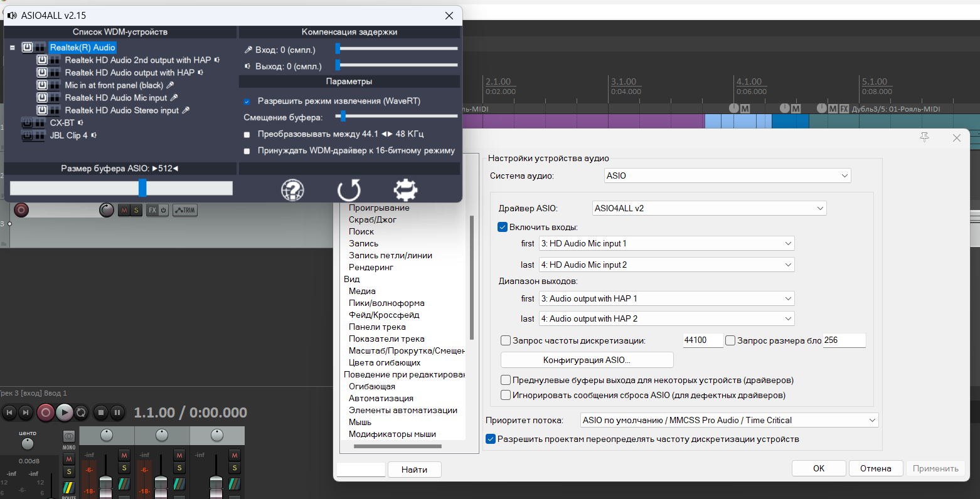Toggle power for Mic in at front panel
This screenshot has width=980, height=499.
42,85
